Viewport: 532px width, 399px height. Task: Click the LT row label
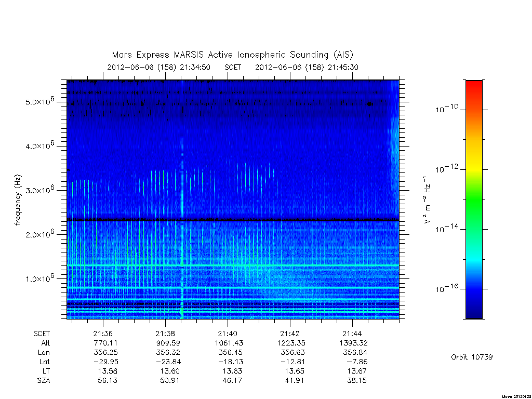point(46,371)
